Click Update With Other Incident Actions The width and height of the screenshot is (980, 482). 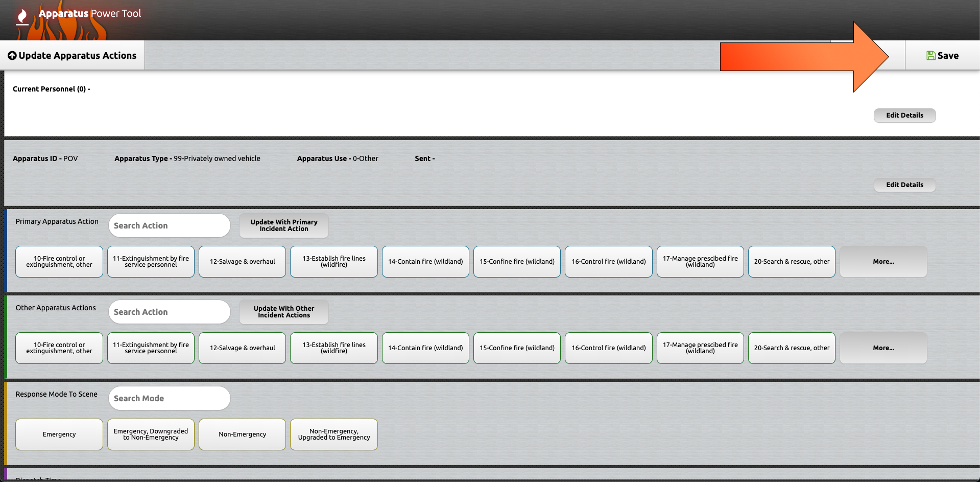283,312
